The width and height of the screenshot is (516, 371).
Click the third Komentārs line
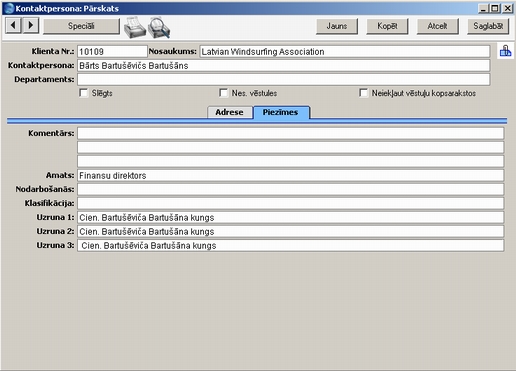coord(291,161)
